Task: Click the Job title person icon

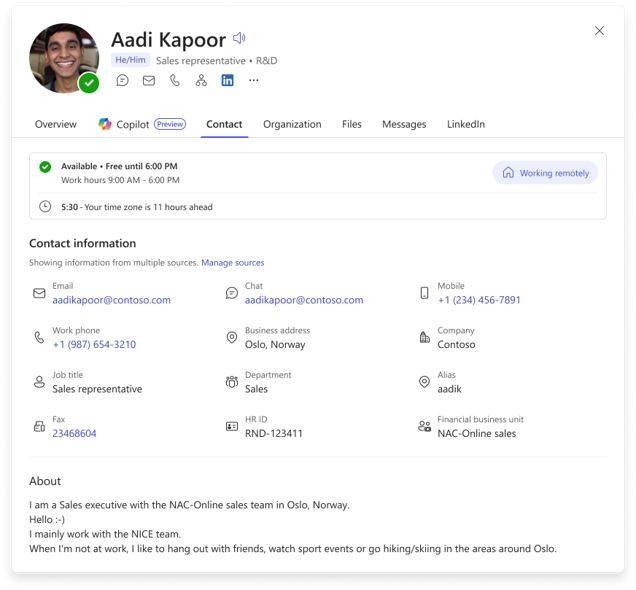Action: (x=39, y=382)
